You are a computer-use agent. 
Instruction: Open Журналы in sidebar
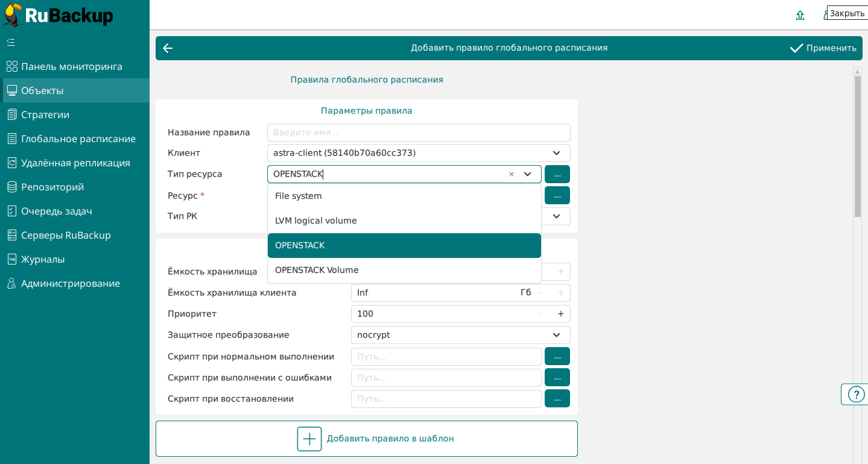(75, 259)
